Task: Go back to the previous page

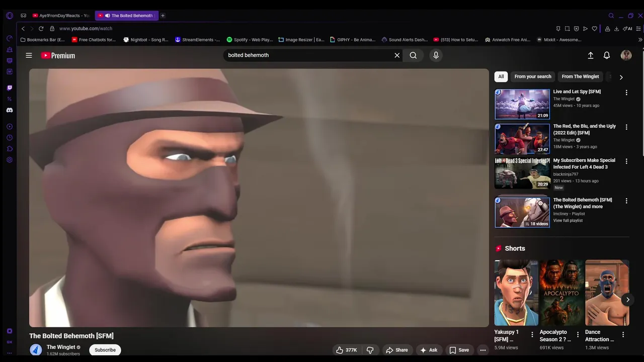Action: tap(23, 29)
